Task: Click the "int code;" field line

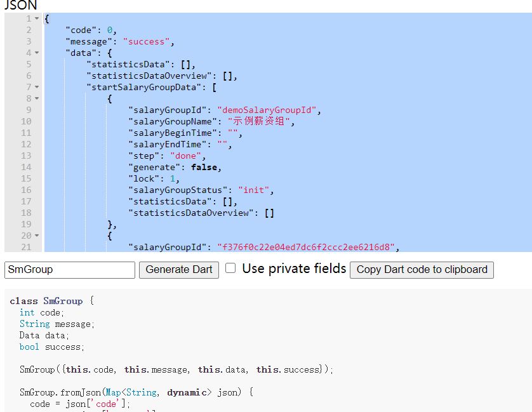Action: (x=42, y=312)
